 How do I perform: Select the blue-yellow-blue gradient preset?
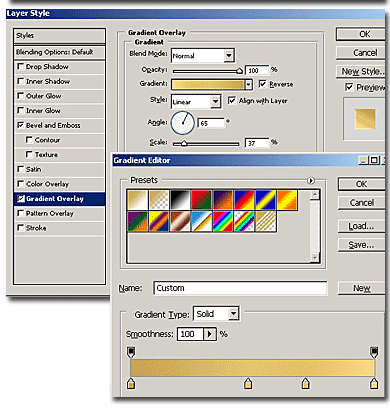tap(265, 200)
